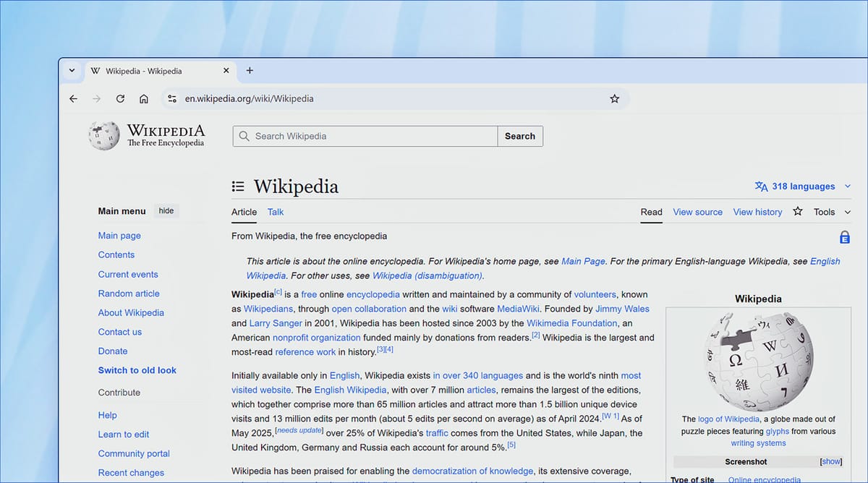Show the Screenshot in the infobox
This screenshot has width=868, height=483.
830,461
